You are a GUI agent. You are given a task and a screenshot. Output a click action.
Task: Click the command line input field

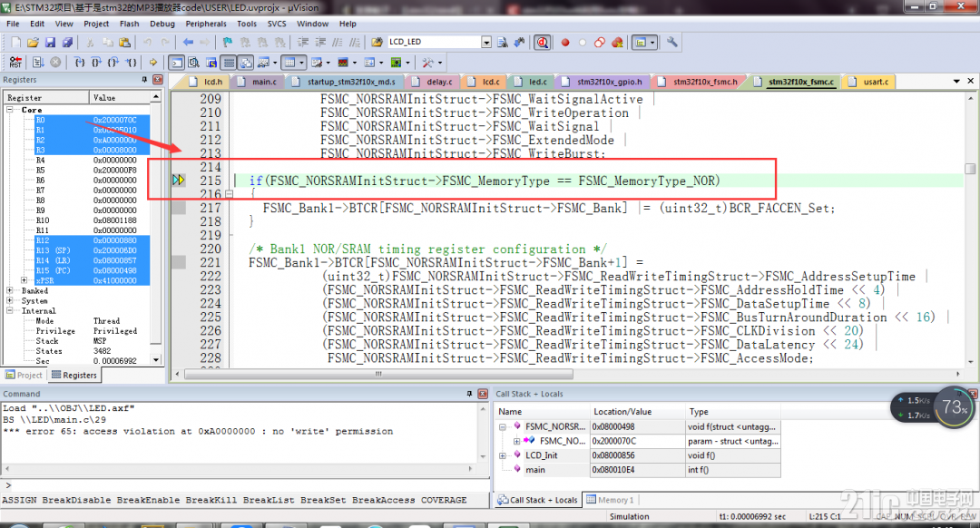pos(250,485)
